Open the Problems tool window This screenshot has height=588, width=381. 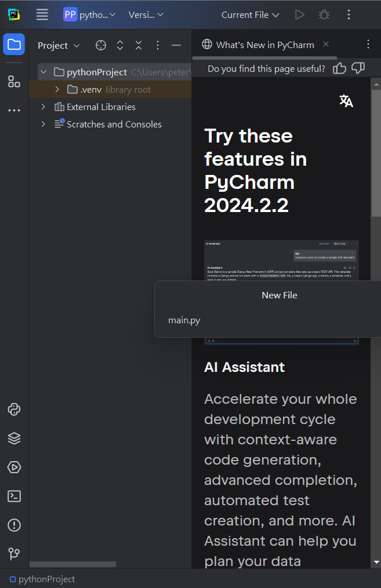(14, 525)
